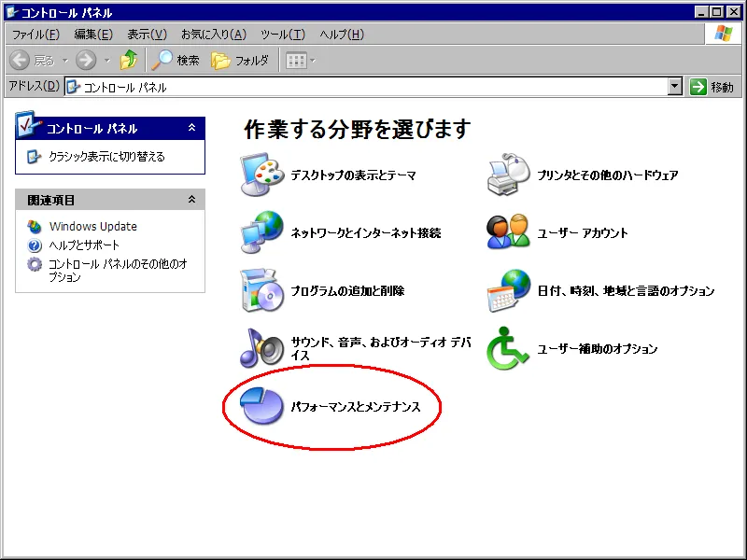This screenshot has width=747, height=560.
Task: Open the ツール(T) menu
Action: click(x=282, y=35)
